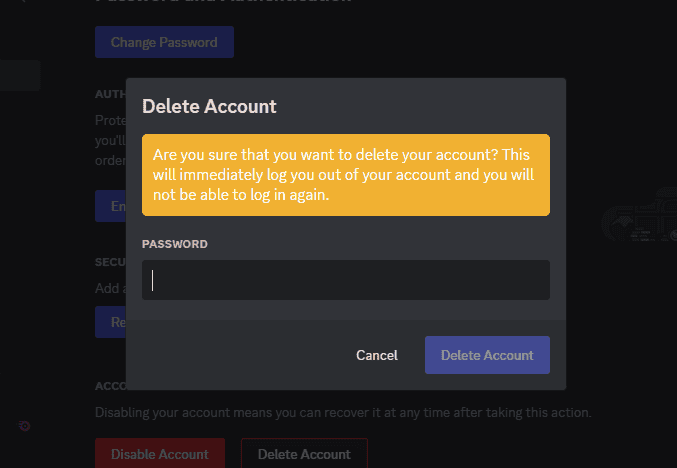677x468 pixels.
Task: Click the dimmed Change Password button
Action: click(x=164, y=43)
